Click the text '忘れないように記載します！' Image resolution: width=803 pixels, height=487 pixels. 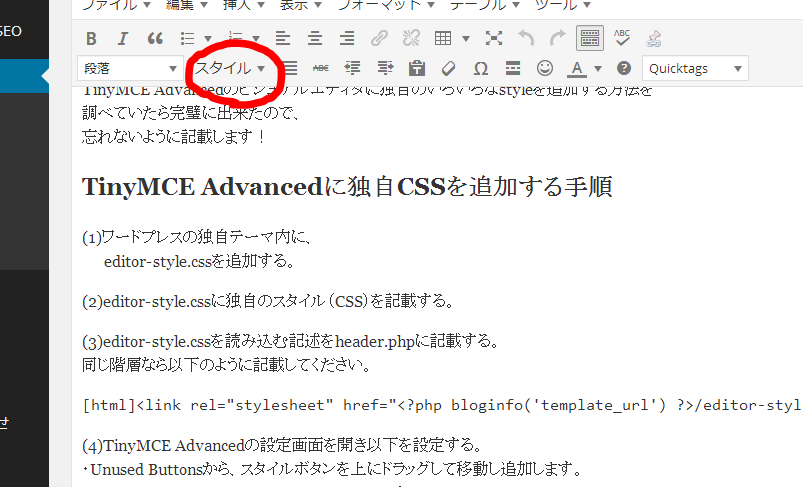pyautogui.click(x=174, y=136)
